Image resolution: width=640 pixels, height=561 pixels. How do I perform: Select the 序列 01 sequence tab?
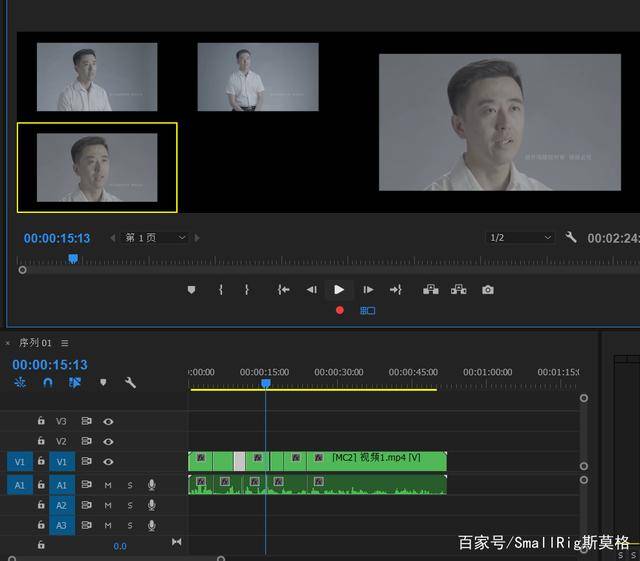tap(36, 343)
